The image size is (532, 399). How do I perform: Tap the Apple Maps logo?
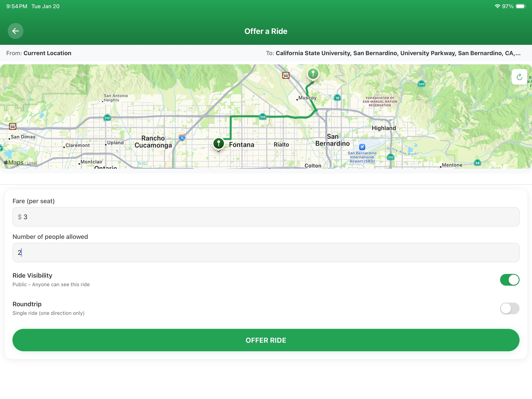(14, 162)
